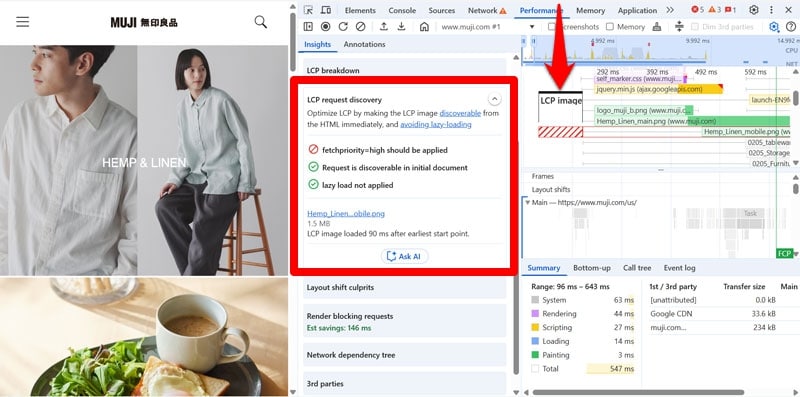The height and width of the screenshot is (397, 800).
Task: Open the DevTools kebab customize menu
Action: pyautogui.click(x=771, y=10)
